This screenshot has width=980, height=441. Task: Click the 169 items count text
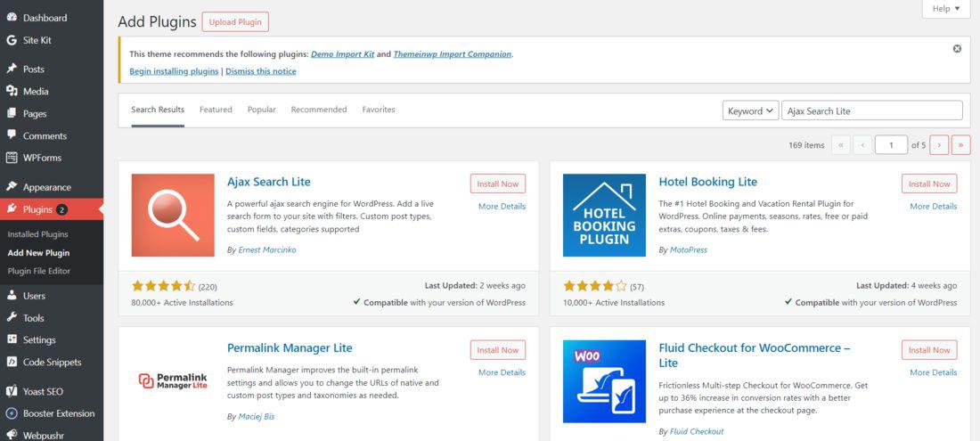point(806,145)
